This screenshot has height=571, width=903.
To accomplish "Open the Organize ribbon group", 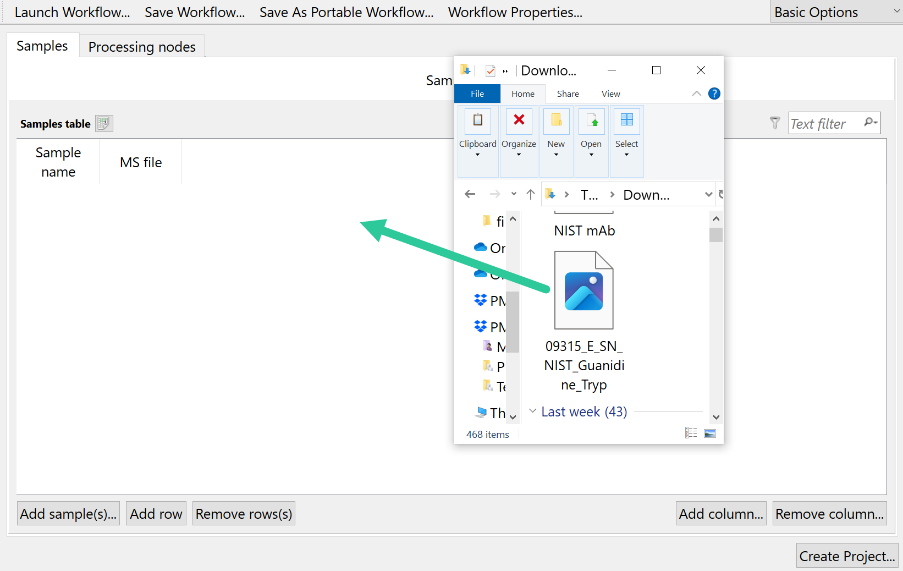I will (x=519, y=141).
